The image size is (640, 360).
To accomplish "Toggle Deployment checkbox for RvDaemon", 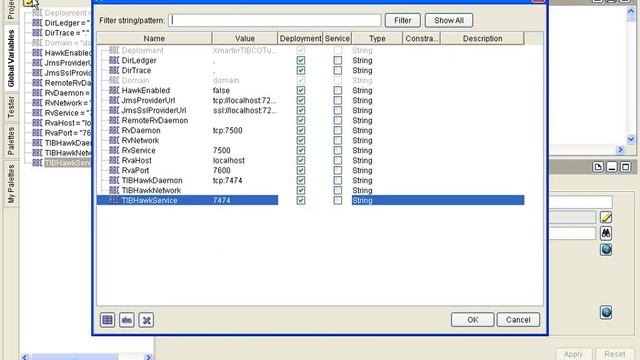I will click(x=301, y=130).
